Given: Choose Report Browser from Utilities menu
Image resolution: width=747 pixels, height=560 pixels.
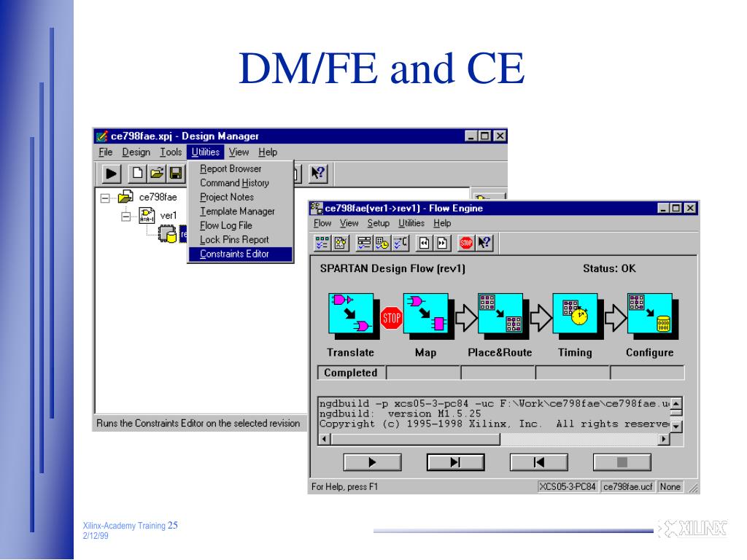Looking at the screenshot, I should pos(241,168).
